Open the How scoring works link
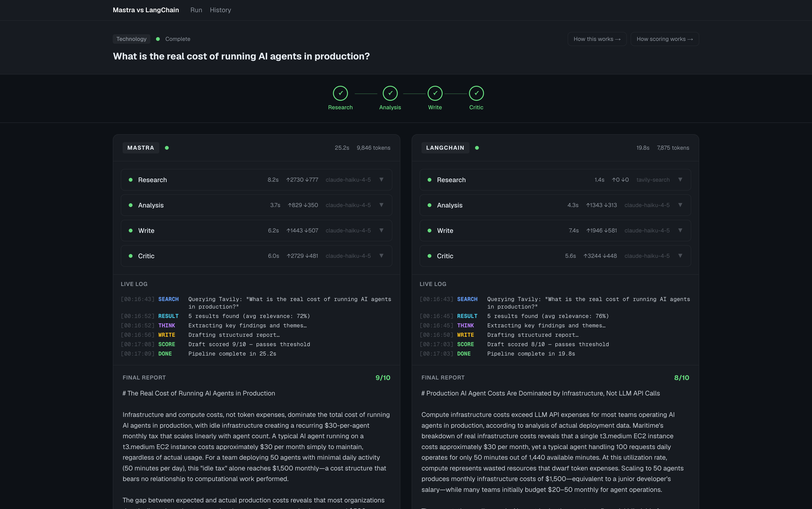The width and height of the screenshot is (812, 509). point(665,39)
